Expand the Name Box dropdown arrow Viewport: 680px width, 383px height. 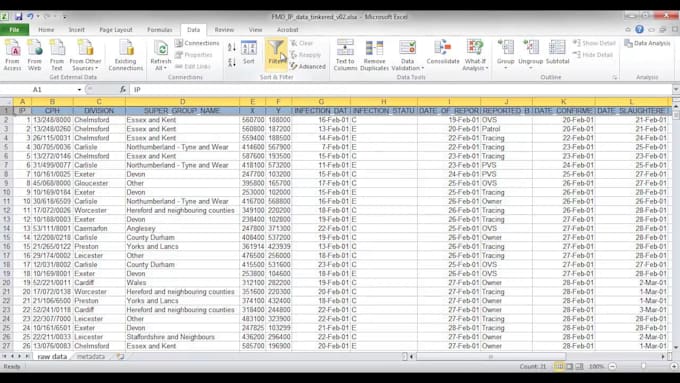[x=79, y=90]
